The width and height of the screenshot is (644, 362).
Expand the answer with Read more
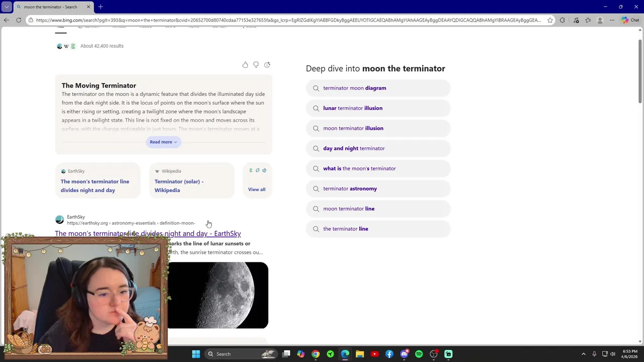pyautogui.click(x=163, y=142)
